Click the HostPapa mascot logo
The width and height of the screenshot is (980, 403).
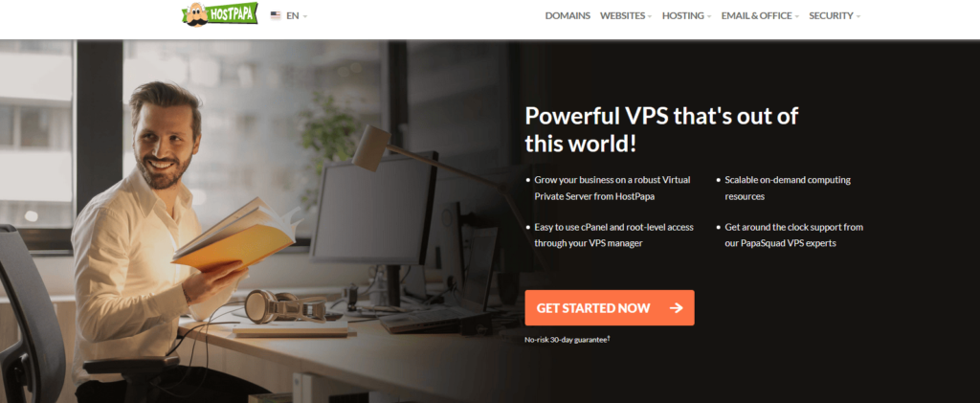[219, 14]
